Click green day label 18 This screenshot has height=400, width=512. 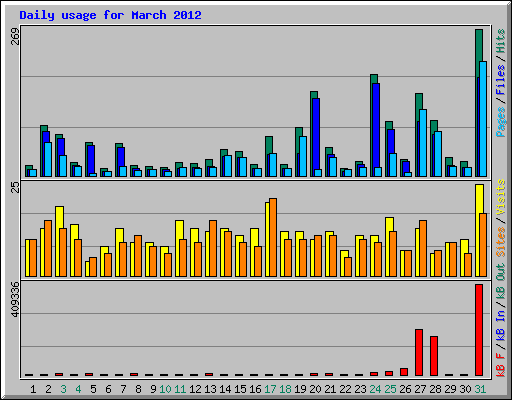285,389
